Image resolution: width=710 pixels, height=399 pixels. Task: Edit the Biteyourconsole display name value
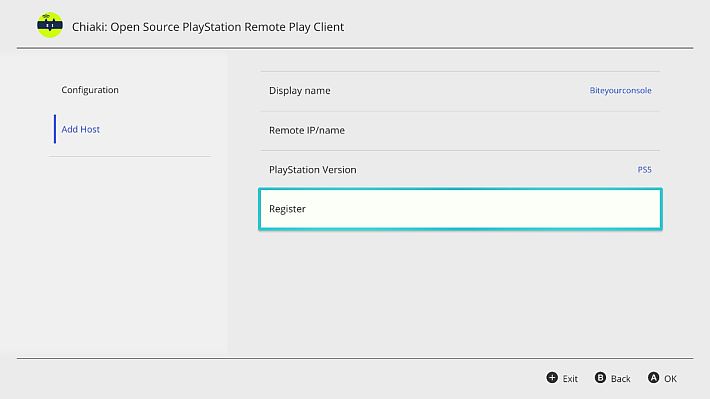[620, 91]
